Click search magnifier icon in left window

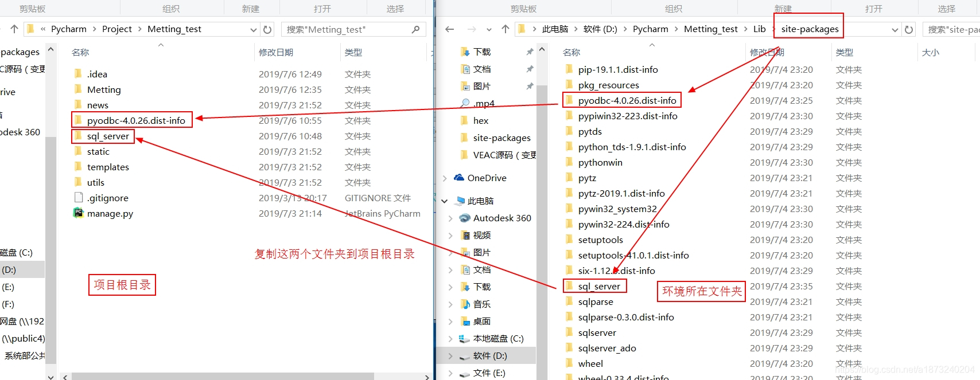[416, 29]
